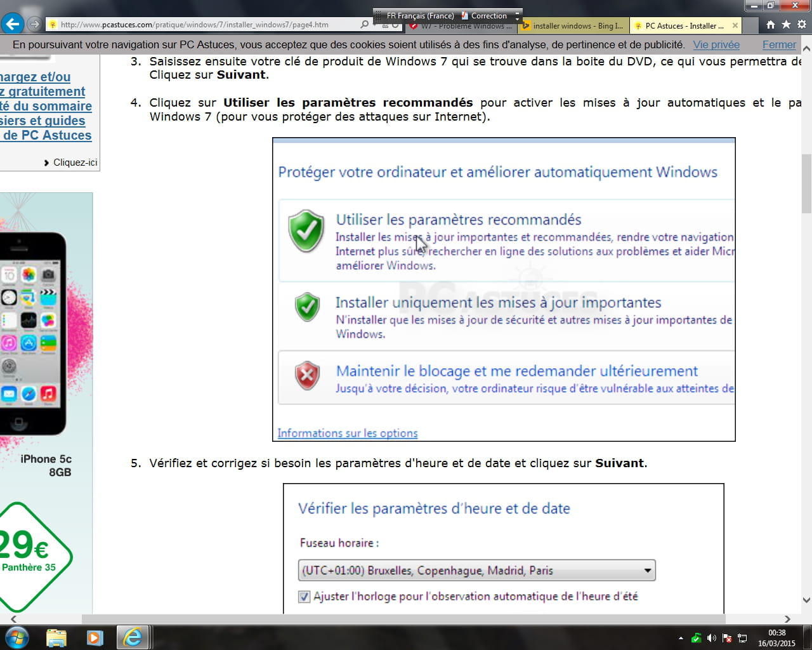Click the 'té du sommaire' sidebar link
The image size is (812, 650).
tap(46, 106)
